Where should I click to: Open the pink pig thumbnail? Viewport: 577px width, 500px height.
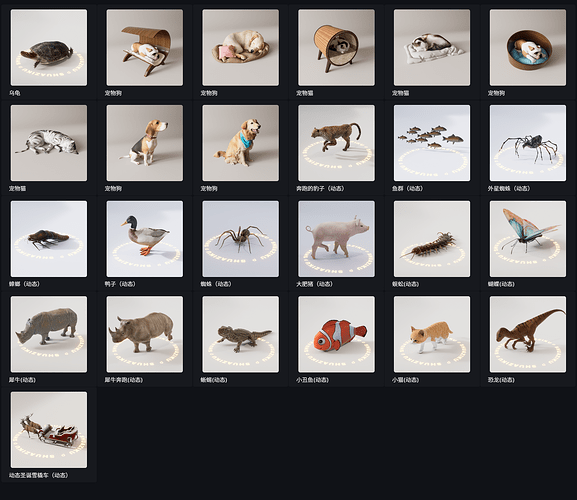tap(336, 239)
